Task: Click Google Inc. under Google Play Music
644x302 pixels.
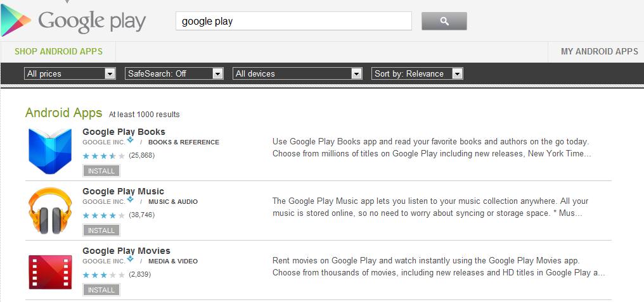Action: tap(104, 202)
